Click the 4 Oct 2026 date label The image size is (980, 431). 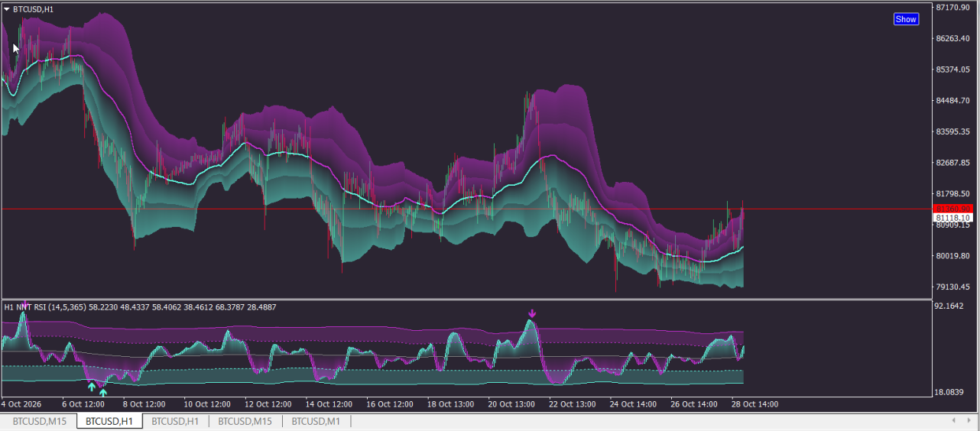pos(21,403)
